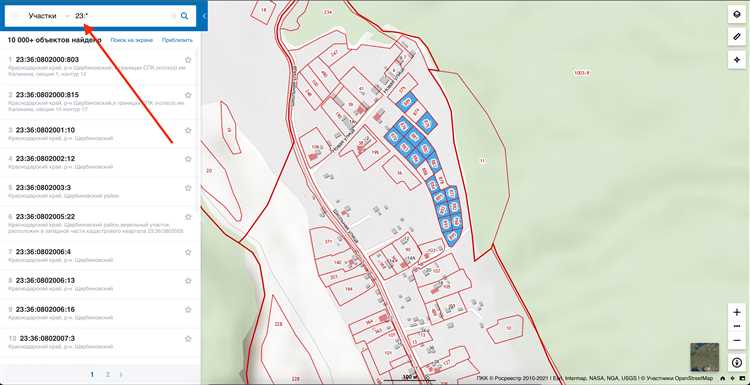Zoom in the map with plus

click(x=737, y=312)
